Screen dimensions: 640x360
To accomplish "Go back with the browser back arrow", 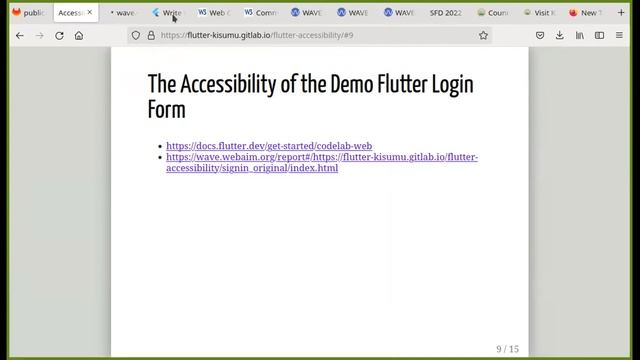I will [x=20, y=36].
